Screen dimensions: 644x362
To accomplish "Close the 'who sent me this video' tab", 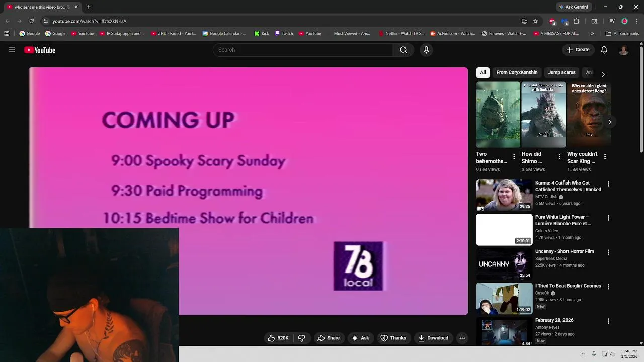I will coord(76,7).
